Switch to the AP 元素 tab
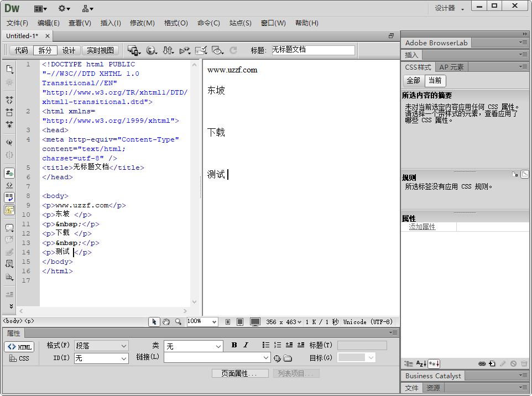This screenshot has height=396, width=532. (451, 67)
